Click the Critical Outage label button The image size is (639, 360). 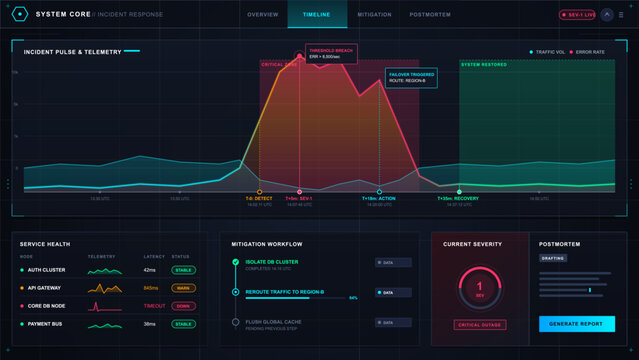[480, 325]
